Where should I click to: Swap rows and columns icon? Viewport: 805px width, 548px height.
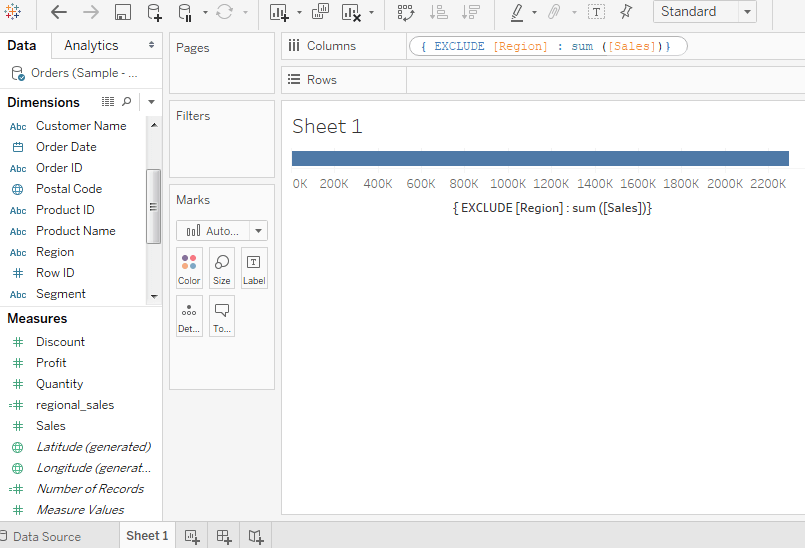click(x=406, y=12)
